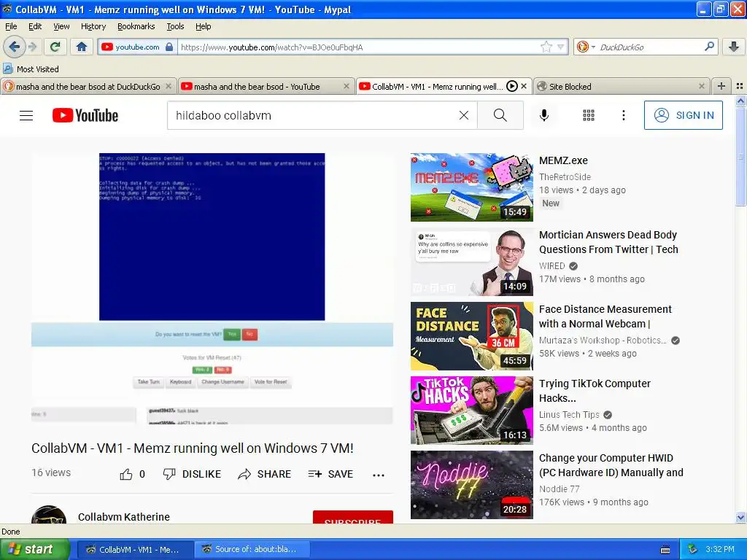
Task: Click the taskbar clock showing 3:32 PM
Action: [719, 549]
